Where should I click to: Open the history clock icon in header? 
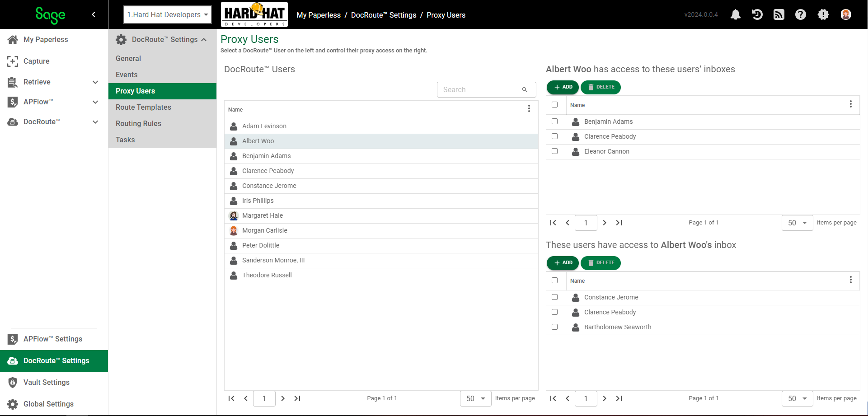tap(757, 15)
